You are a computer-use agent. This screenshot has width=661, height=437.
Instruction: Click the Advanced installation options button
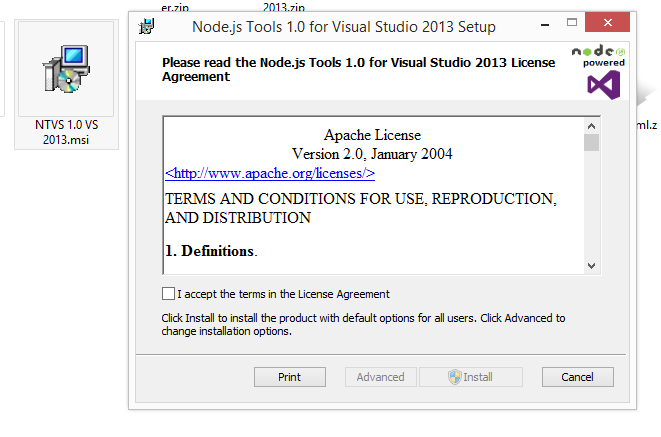click(x=380, y=377)
